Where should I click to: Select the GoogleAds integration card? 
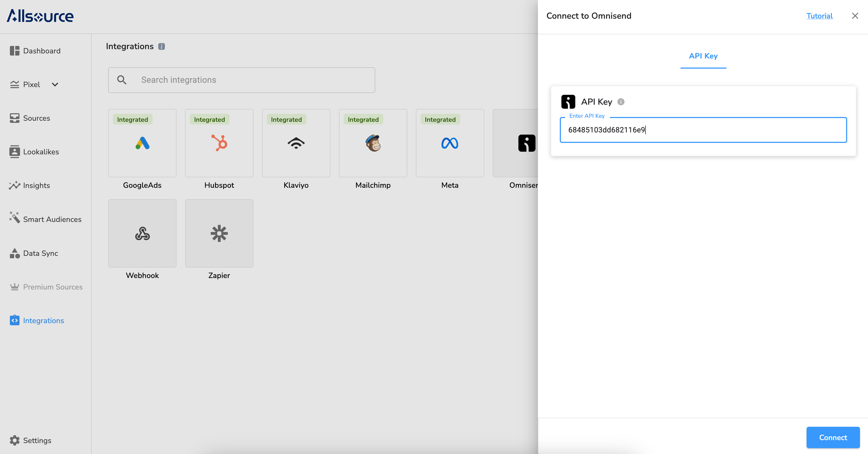click(x=142, y=143)
